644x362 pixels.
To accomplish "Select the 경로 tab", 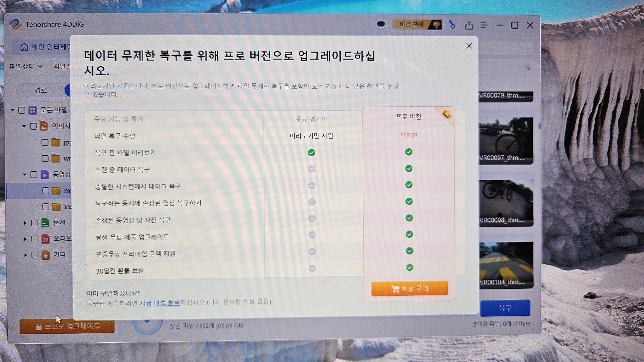I will pos(41,90).
